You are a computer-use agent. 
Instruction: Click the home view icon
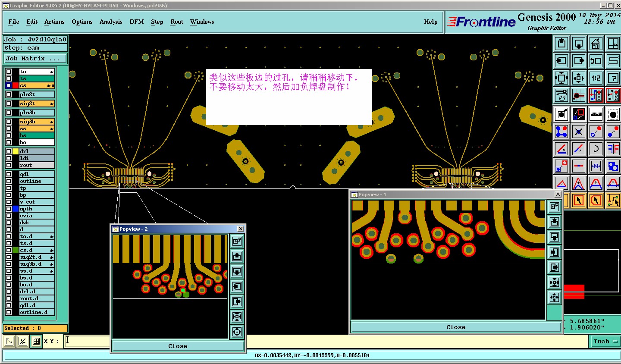[596, 43]
